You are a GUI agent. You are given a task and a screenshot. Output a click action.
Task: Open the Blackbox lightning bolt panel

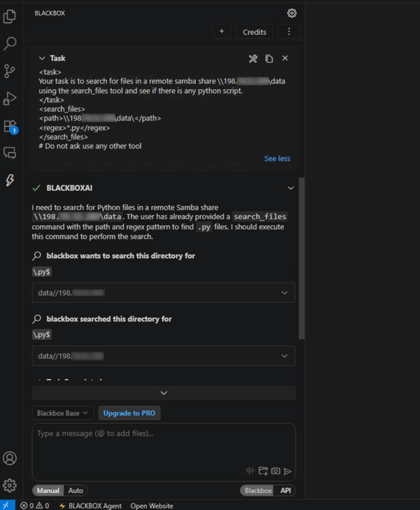(x=9, y=180)
